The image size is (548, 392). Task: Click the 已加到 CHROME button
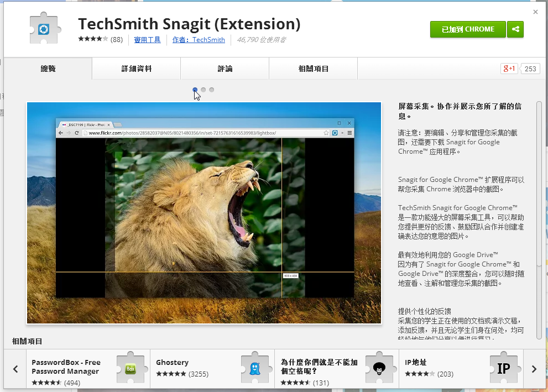tap(468, 29)
